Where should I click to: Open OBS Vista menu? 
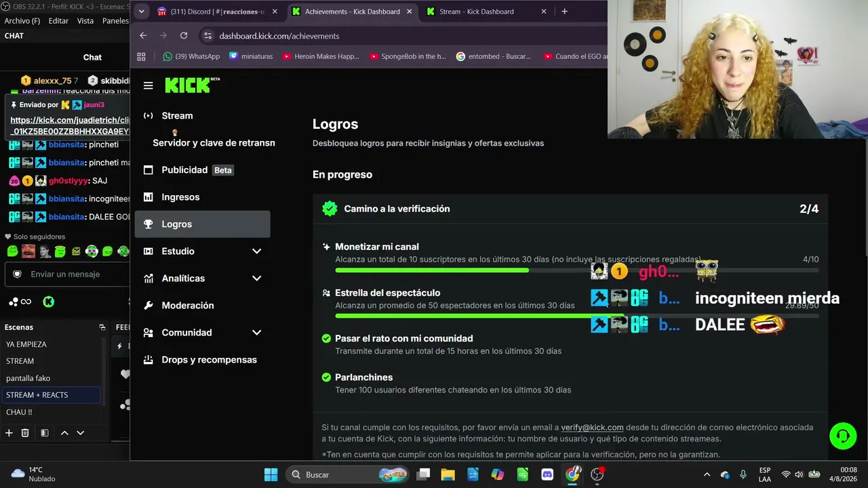click(x=85, y=21)
